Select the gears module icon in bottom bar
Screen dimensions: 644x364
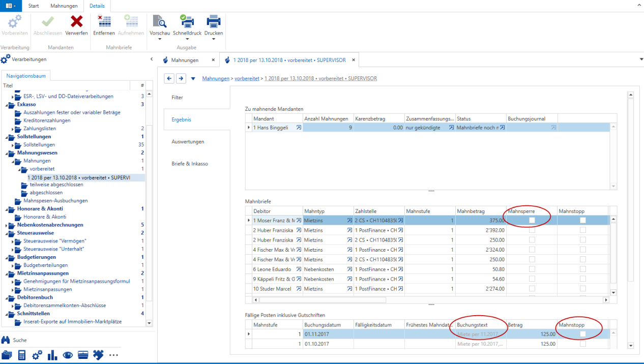(37, 355)
